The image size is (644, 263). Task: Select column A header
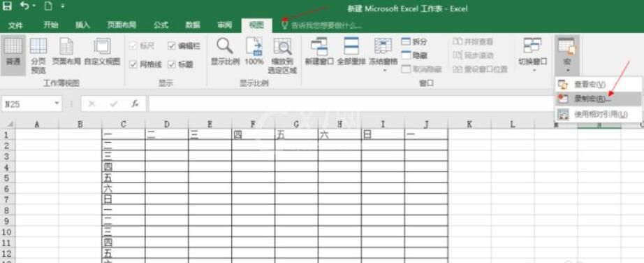click(x=37, y=124)
